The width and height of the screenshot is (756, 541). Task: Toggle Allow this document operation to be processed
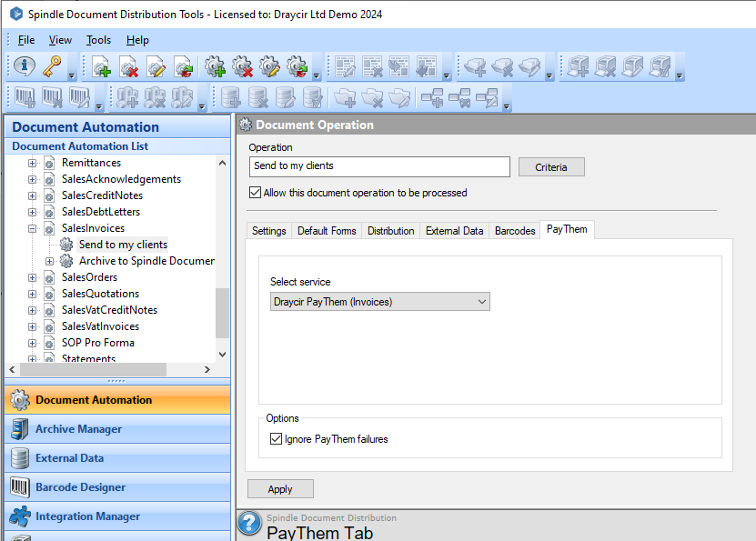pyautogui.click(x=255, y=193)
